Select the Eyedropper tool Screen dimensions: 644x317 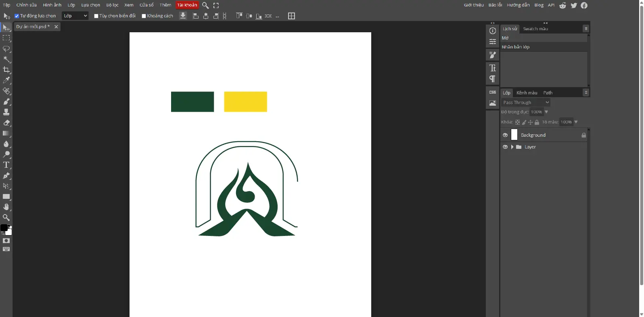[6, 80]
